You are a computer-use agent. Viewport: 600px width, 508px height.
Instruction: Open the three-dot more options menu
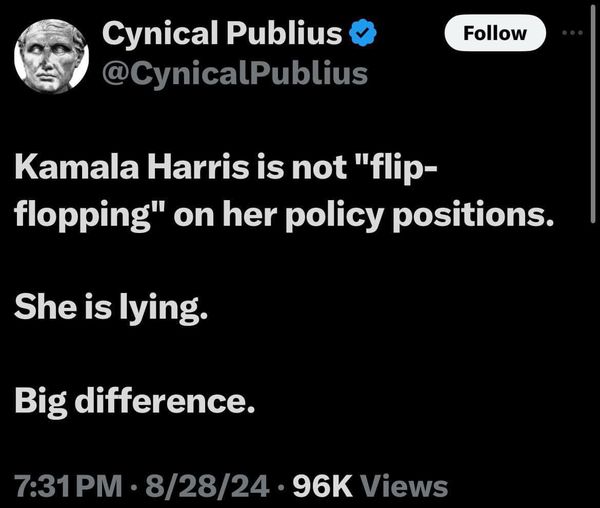pos(572,33)
